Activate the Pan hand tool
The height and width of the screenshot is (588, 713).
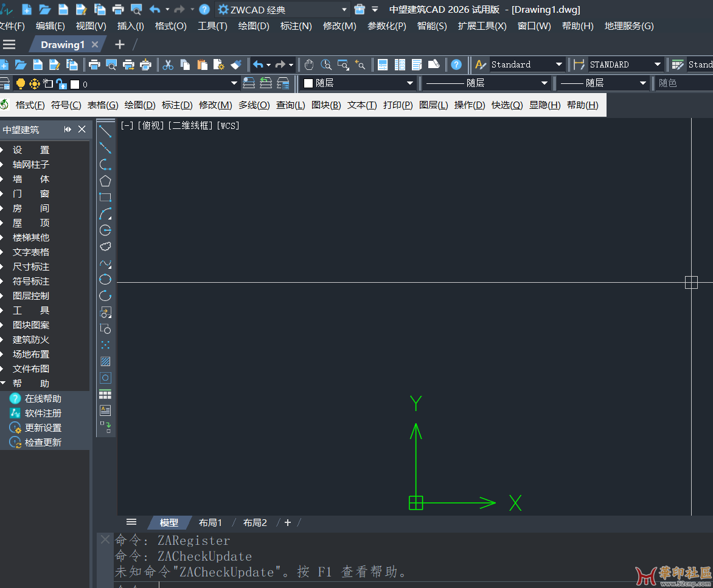[x=309, y=64]
